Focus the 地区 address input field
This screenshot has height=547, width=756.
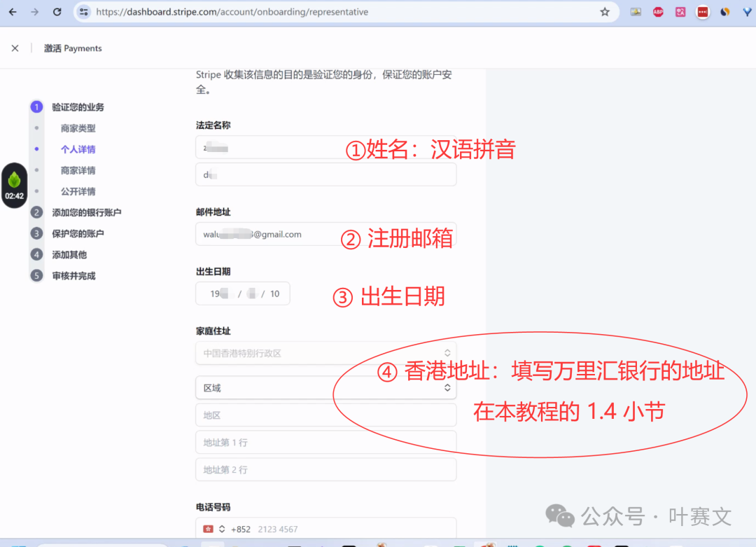(325, 415)
